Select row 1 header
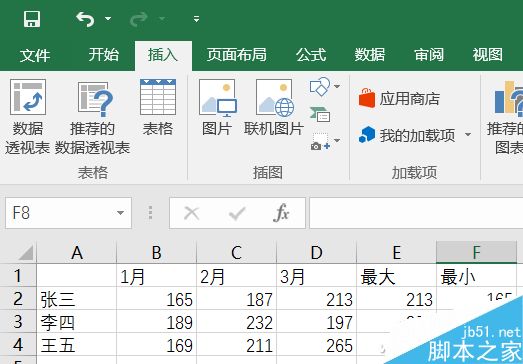Viewport: 523px width, 364px height. coord(18,276)
